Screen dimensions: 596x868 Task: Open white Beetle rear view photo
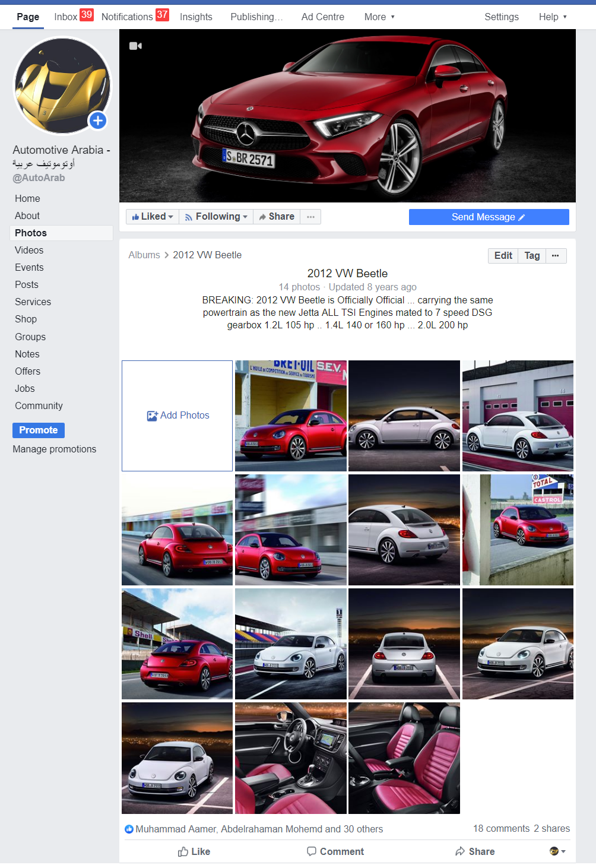[404, 644]
